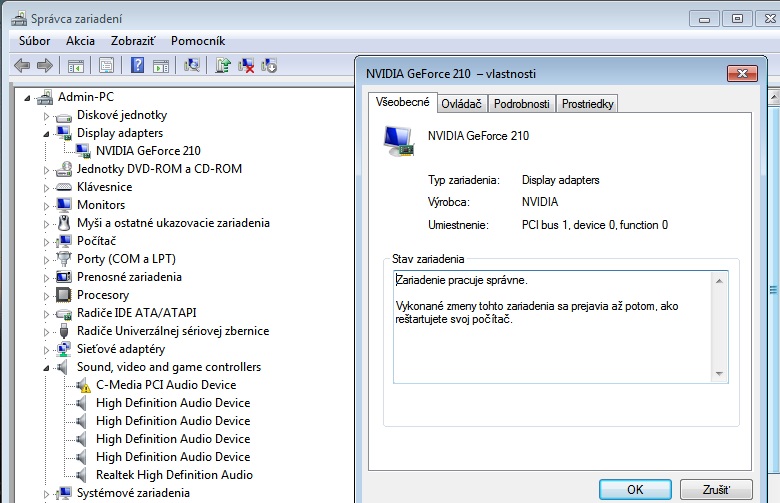Click the C-Media PCI Audio warning icon

click(83, 385)
